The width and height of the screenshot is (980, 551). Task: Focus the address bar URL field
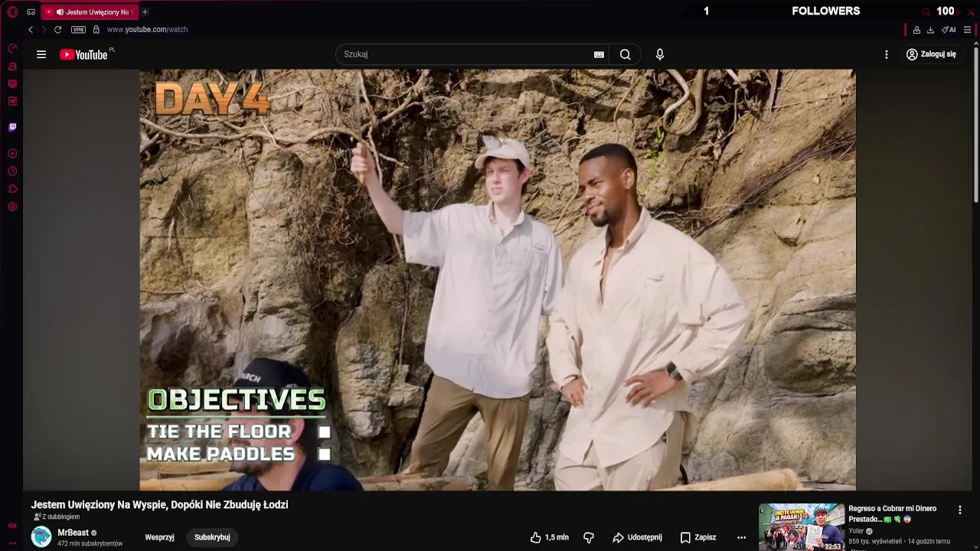pyautogui.click(x=147, y=30)
